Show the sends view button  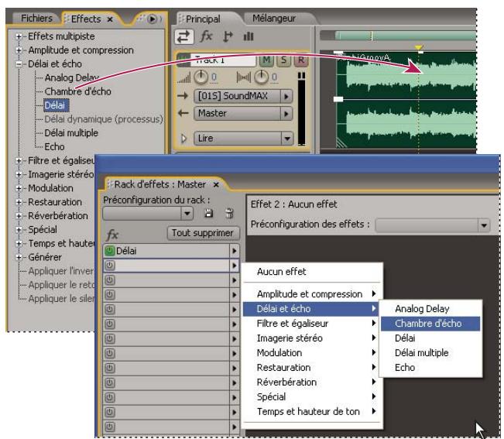(x=228, y=36)
